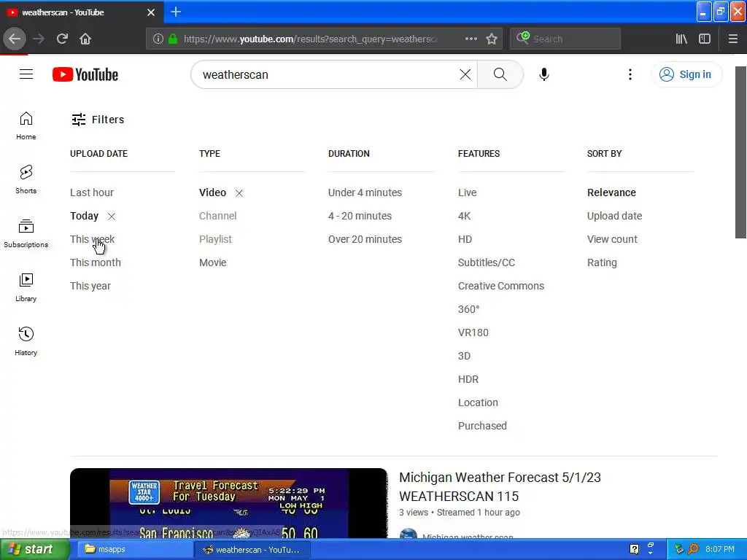Sort results by Relevance

tap(611, 192)
